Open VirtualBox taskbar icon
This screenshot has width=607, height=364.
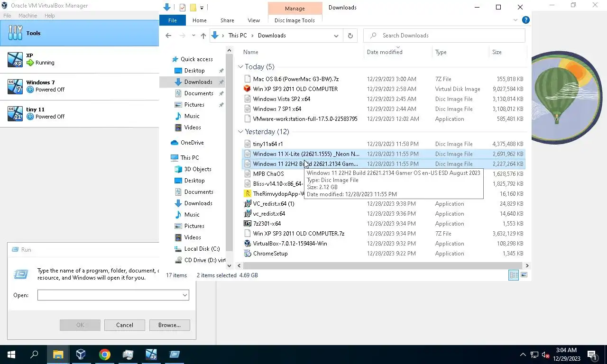point(81,354)
